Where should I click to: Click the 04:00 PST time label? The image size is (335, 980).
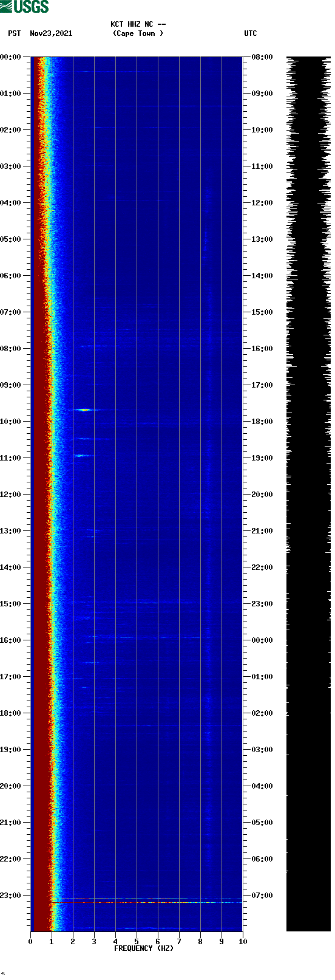(11, 203)
